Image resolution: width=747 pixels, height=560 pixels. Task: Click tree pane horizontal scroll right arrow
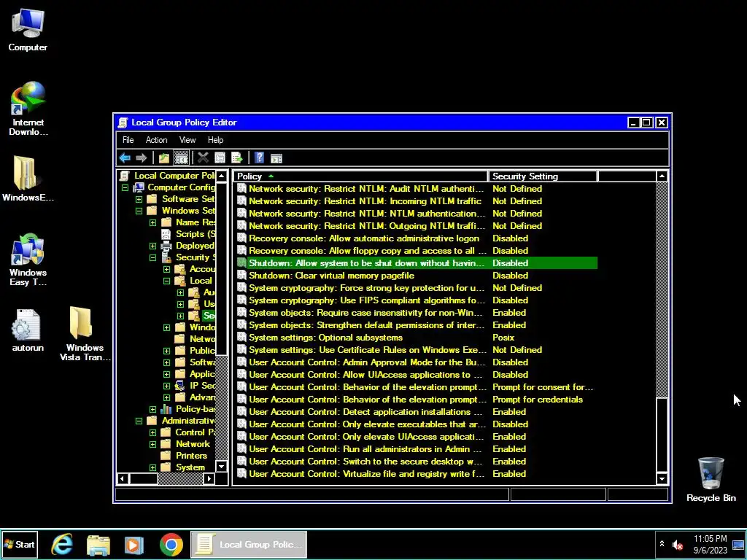pyautogui.click(x=209, y=478)
